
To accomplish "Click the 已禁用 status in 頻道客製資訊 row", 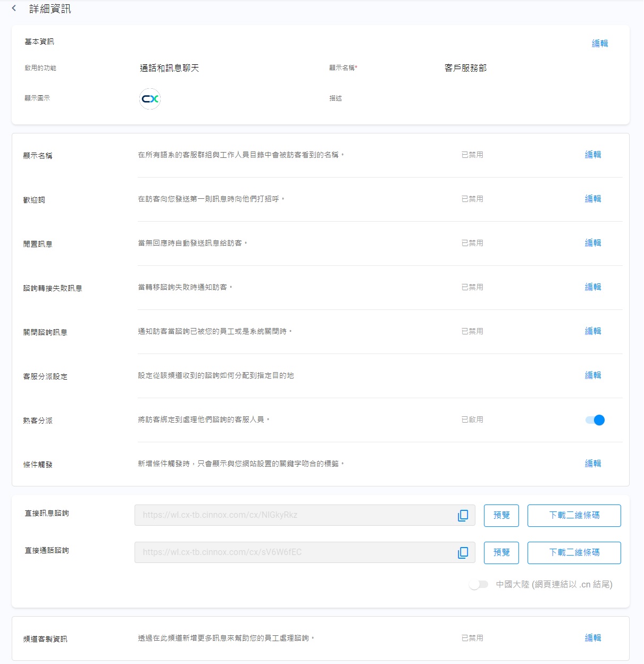I will [x=472, y=638].
